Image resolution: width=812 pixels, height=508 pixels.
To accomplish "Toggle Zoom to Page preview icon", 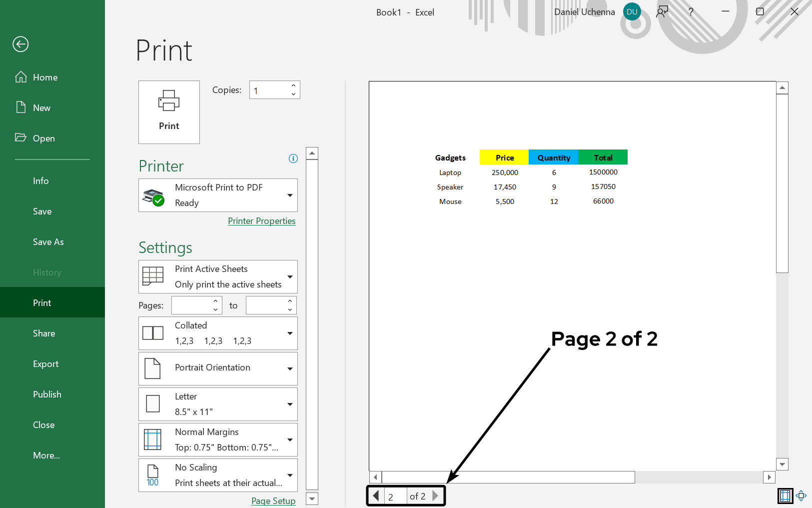I will coord(801,496).
